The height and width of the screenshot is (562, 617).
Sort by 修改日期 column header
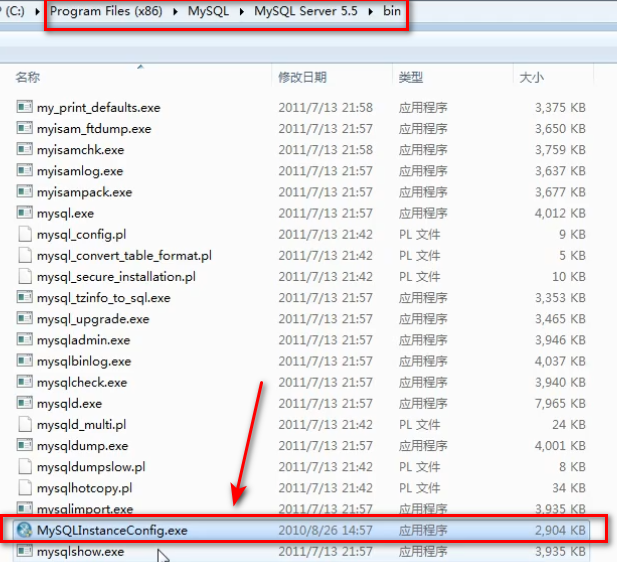[x=302, y=77]
